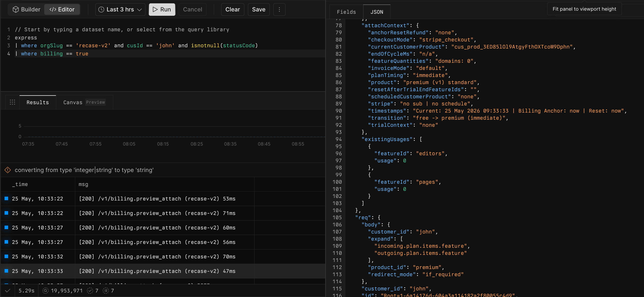The image size is (644, 297).
Task: Select the log row with 53ms duration
Action: 163,199
